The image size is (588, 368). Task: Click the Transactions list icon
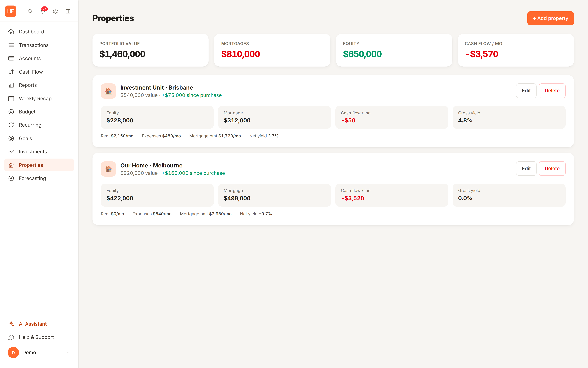pyautogui.click(x=11, y=45)
